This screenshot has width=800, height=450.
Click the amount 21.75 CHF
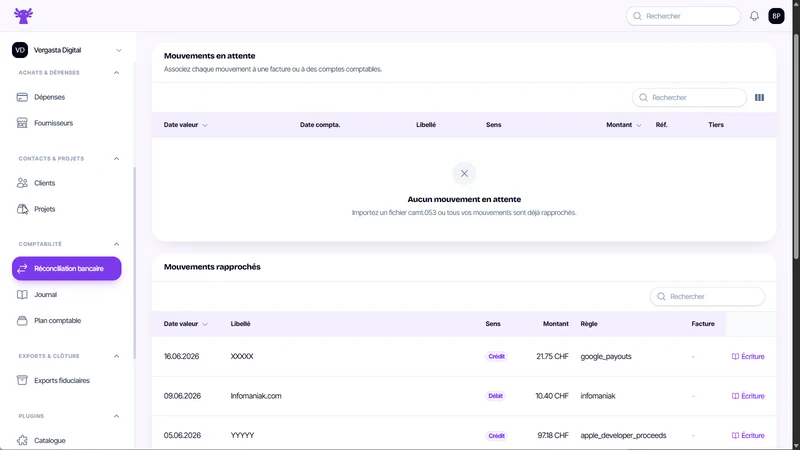coord(552,356)
